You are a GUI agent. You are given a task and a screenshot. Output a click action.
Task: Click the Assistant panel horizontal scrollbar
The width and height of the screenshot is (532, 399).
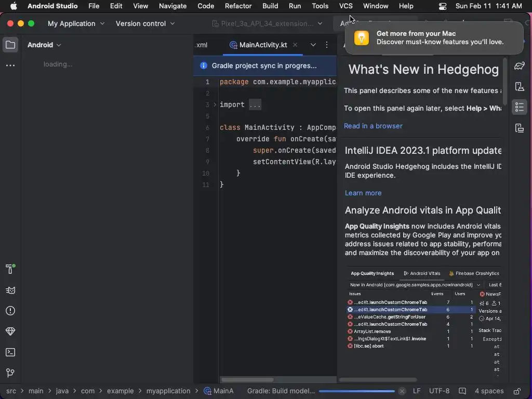[378, 380]
